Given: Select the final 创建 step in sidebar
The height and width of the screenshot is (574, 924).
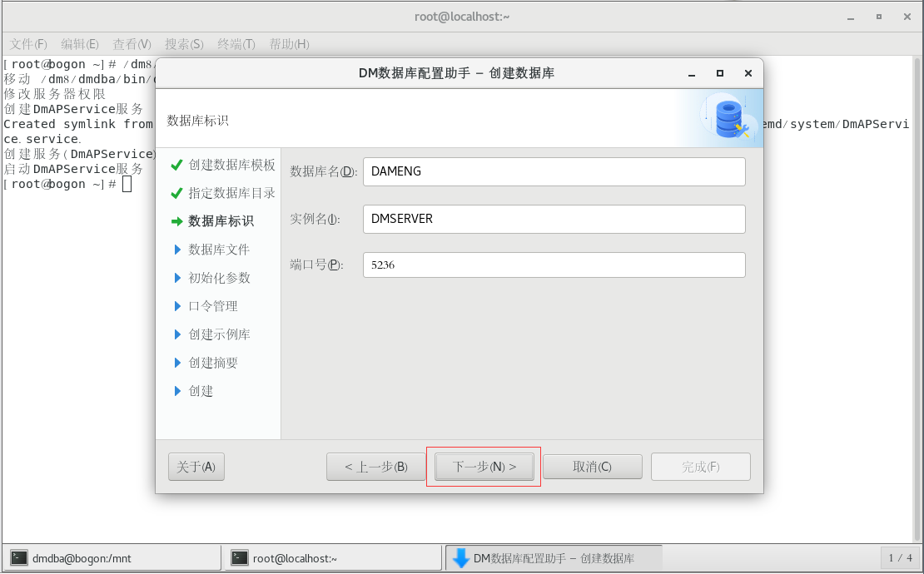Looking at the screenshot, I should tap(201, 391).
